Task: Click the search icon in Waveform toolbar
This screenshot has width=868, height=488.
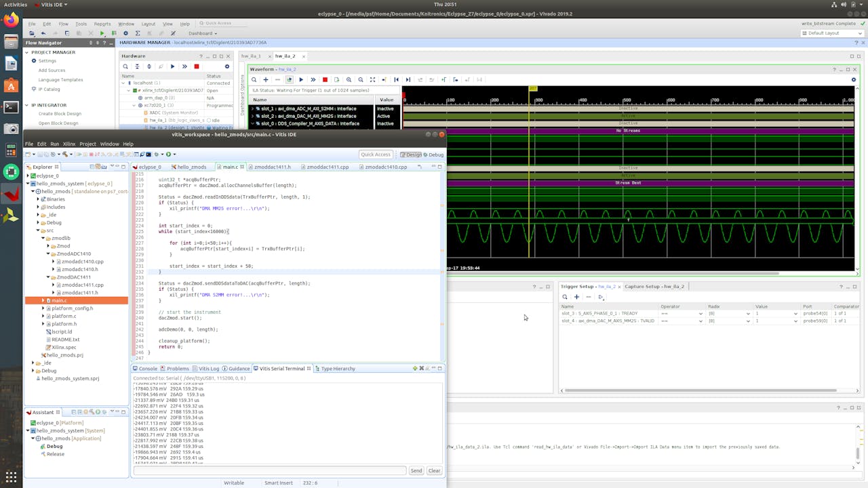Action: coord(254,80)
